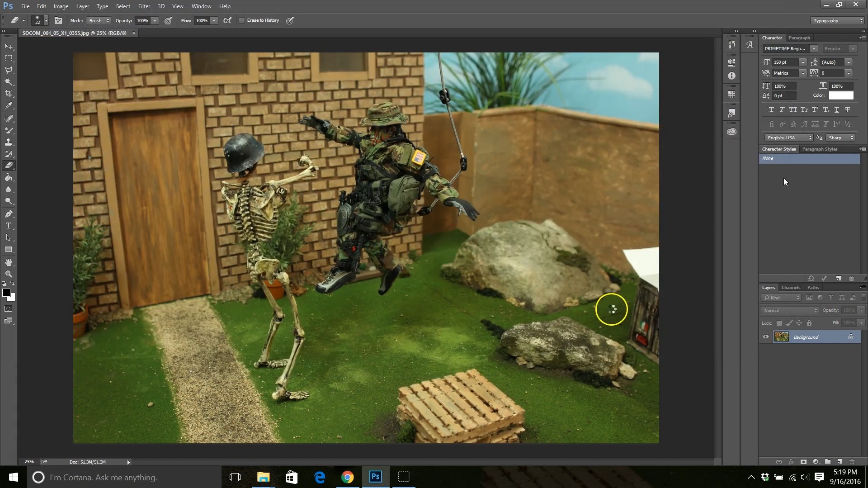Select the Path Selection tool
The width and height of the screenshot is (868, 488).
click(9, 237)
